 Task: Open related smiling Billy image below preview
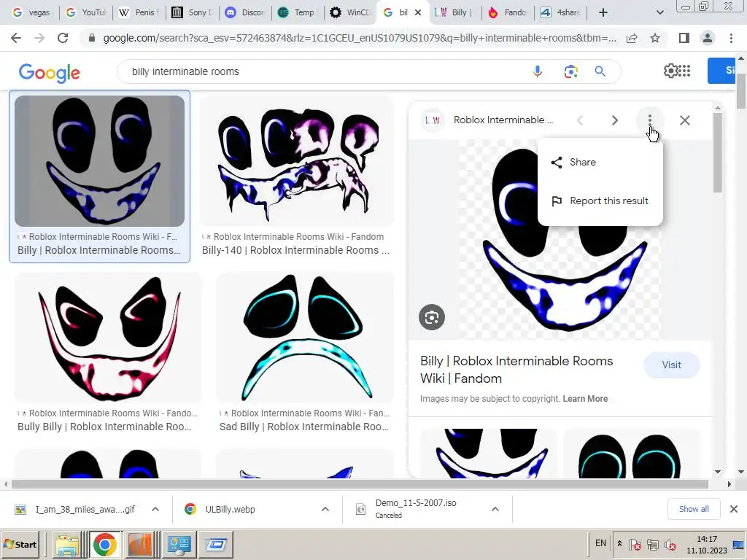[488, 453]
